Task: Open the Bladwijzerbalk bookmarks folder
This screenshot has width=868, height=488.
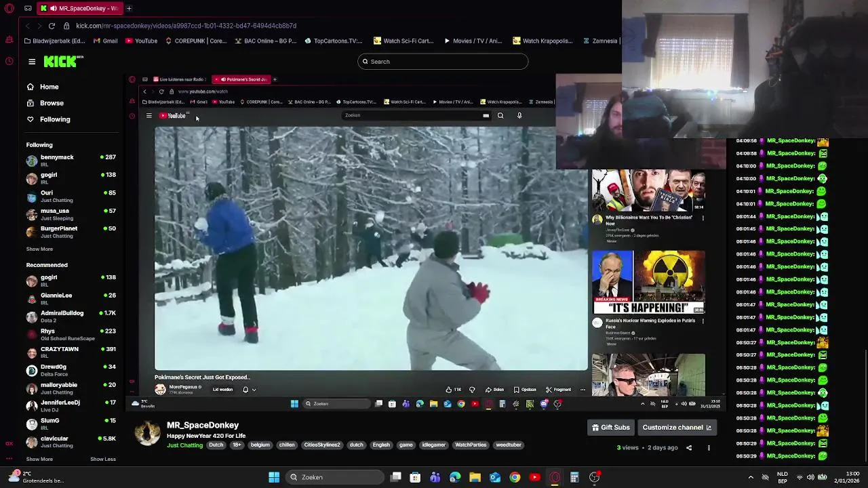Action: click(54, 41)
